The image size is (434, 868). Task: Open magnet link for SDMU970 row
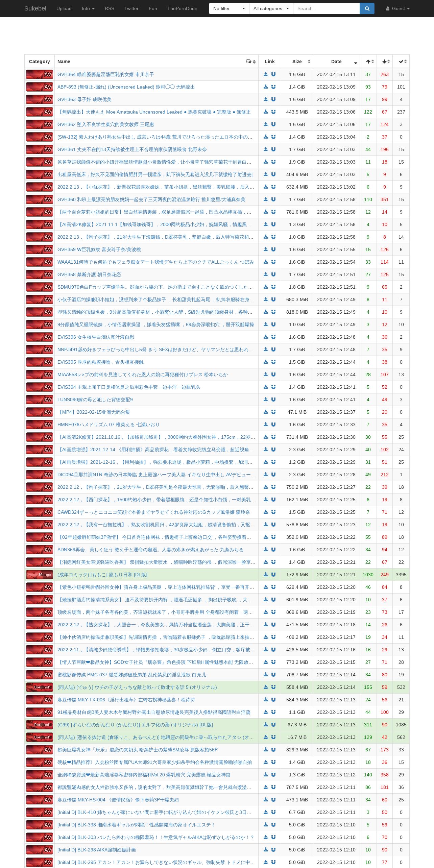(x=273, y=287)
